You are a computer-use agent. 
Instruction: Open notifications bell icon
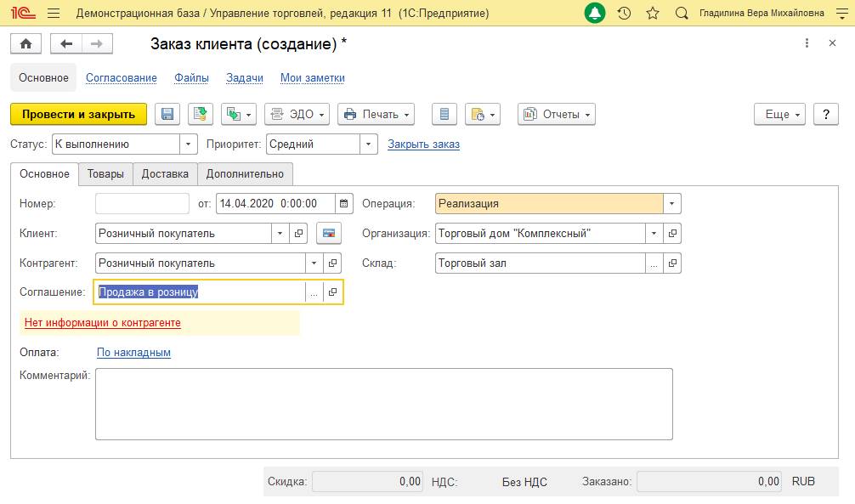594,13
